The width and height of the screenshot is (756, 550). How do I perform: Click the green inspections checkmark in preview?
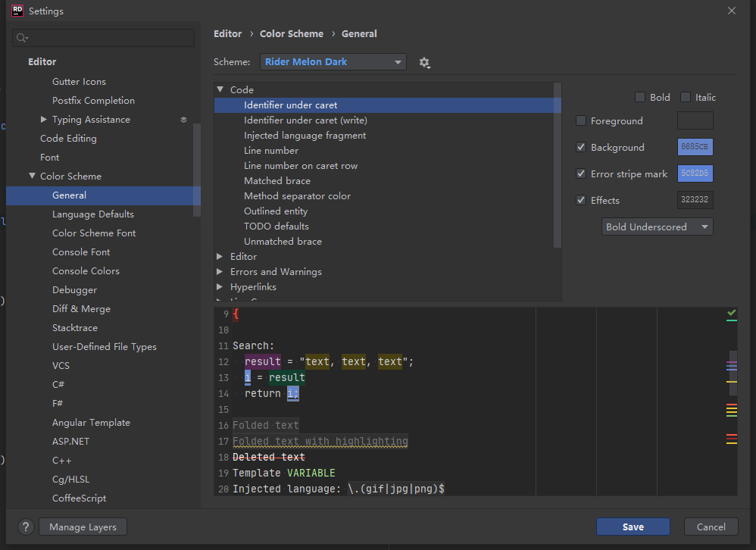[731, 313]
